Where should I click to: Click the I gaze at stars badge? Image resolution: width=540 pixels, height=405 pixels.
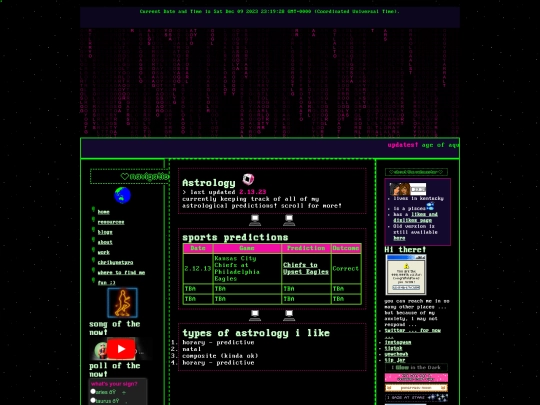(416, 398)
